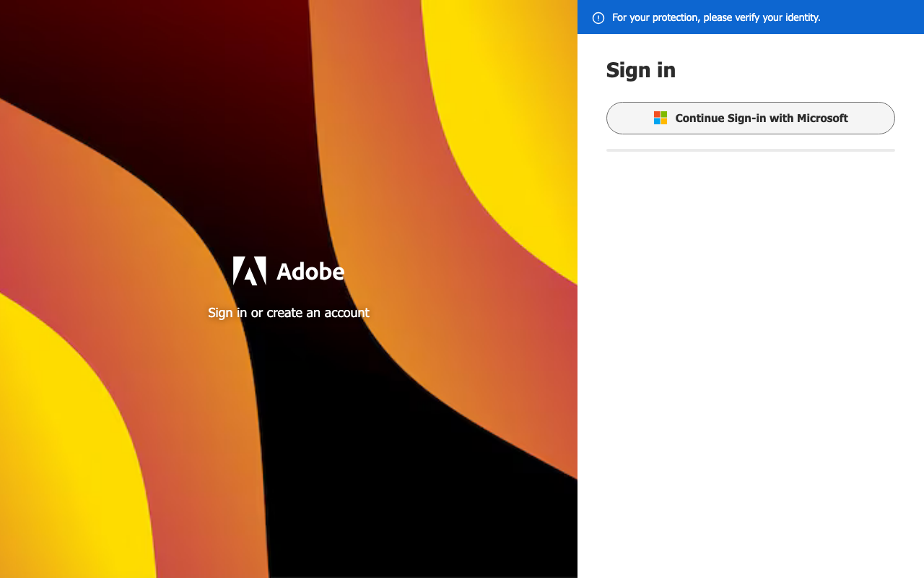
Task: Click 'For your protection, please verify your identity.' message
Action: 716,17
